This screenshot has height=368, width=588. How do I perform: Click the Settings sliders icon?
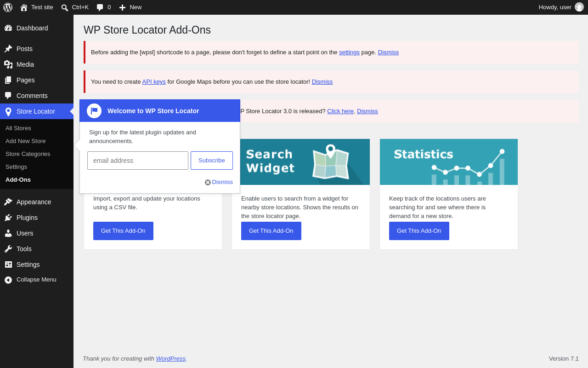[8, 264]
